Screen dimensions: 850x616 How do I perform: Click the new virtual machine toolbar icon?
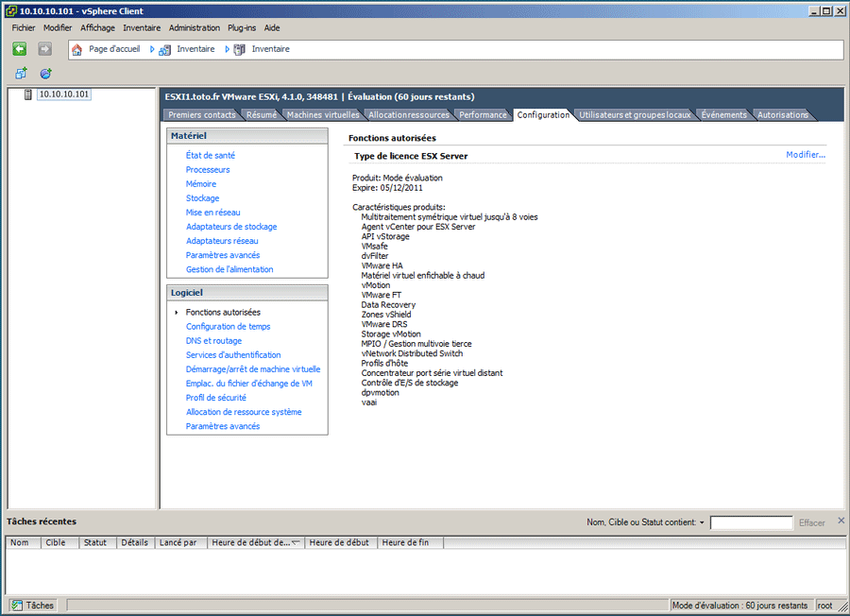coord(21,73)
